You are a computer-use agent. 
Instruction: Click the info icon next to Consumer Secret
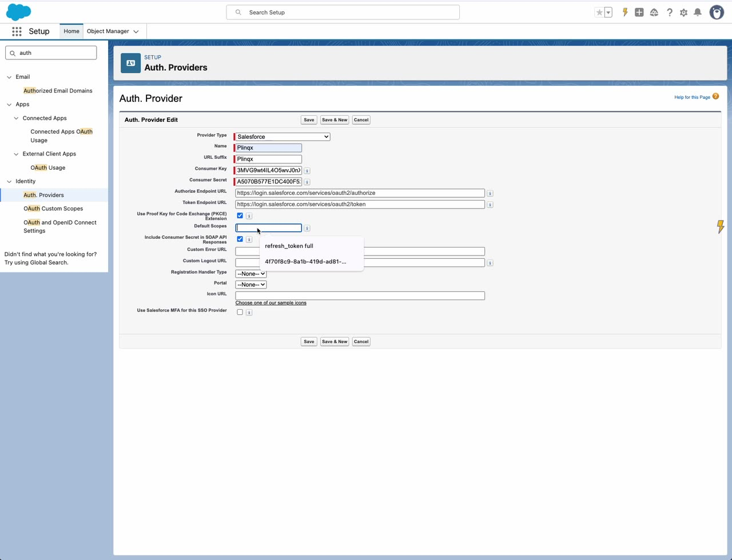click(307, 182)
